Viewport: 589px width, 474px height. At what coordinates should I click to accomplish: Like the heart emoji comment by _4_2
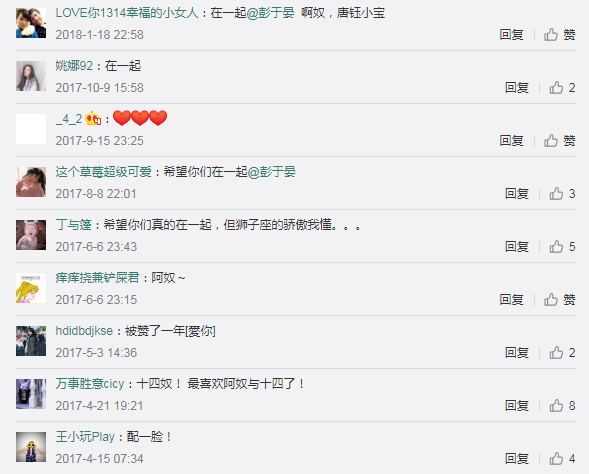coord(559,140)
